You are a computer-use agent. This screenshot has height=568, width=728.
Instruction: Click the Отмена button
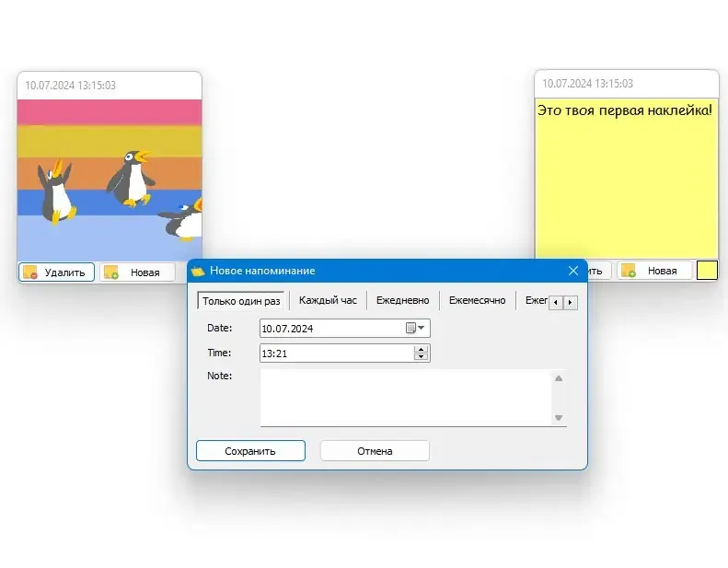coord(375,451)
